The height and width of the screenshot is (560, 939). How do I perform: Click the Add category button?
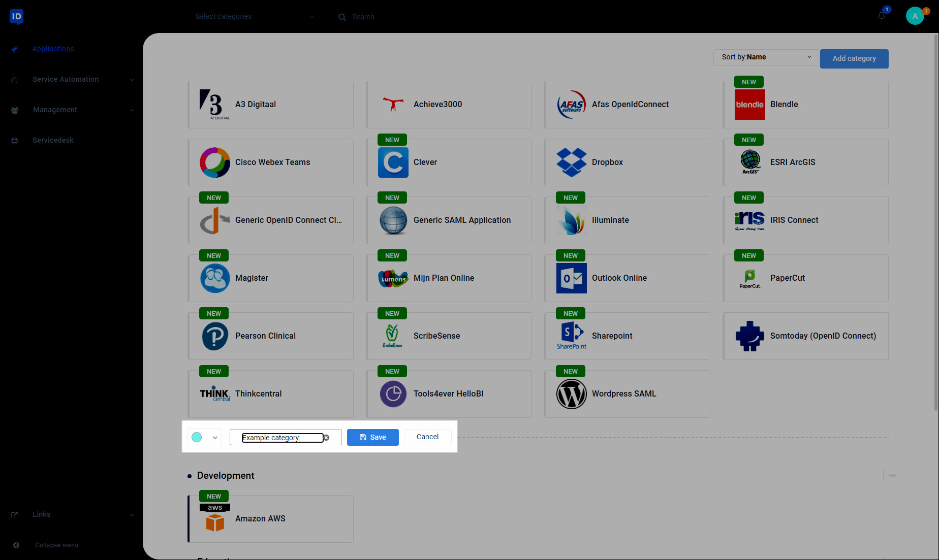[x=854, y=58]
